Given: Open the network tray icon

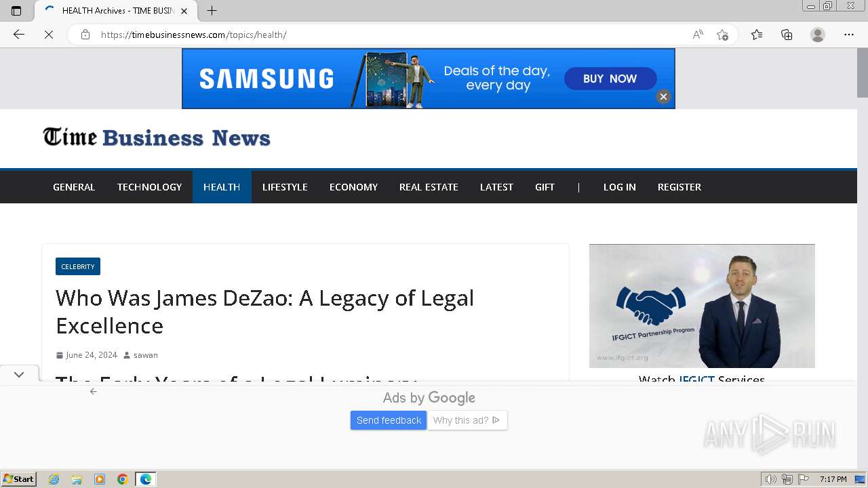Looking at the screenshot, I should 787,479.
